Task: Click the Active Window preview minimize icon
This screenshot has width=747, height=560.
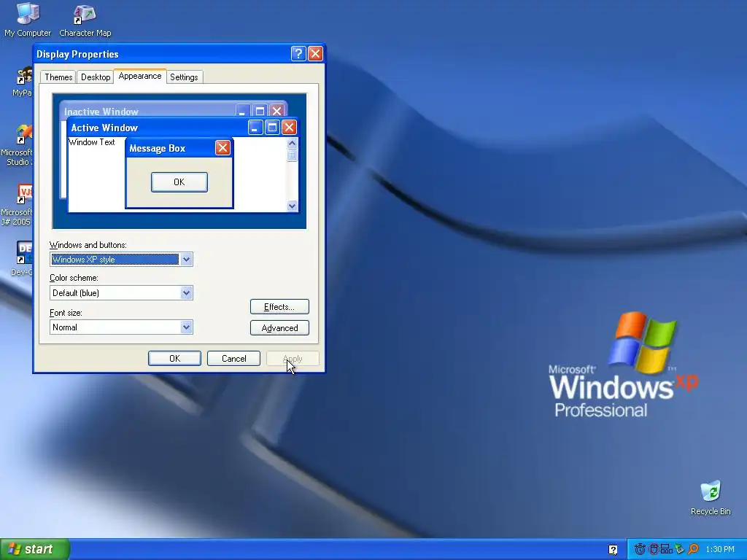Action: pyautogui.click(x=255, y=127)
